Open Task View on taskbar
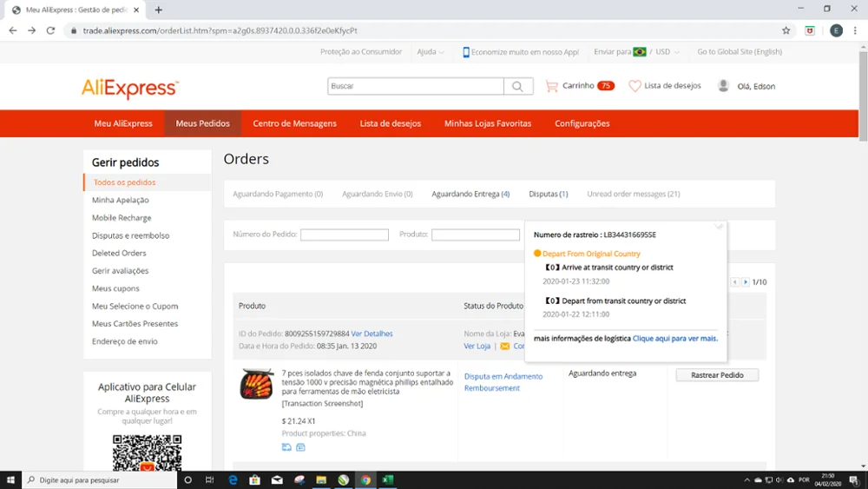This screenshot has height=489, width=868. [x=209, y=479]
